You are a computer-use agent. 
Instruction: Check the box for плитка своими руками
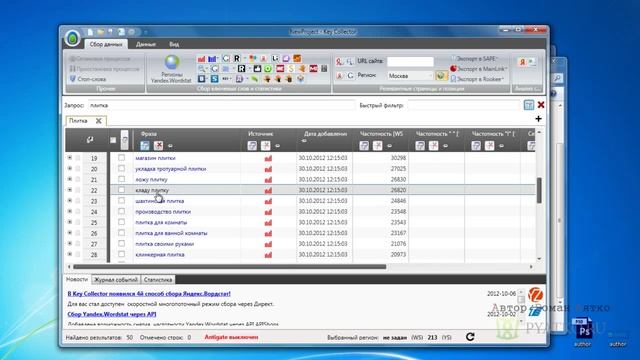pos(121,243)
